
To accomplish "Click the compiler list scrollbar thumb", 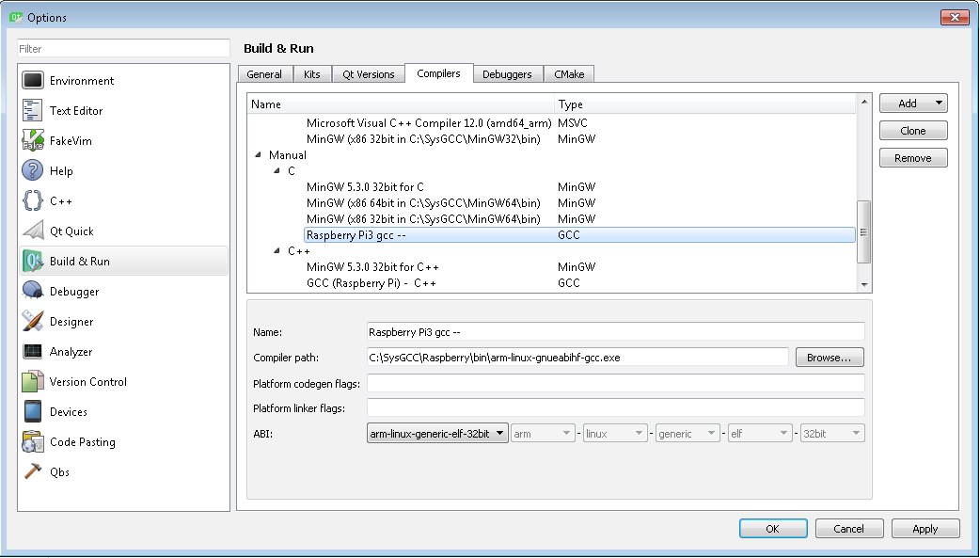I will click(x=863, y=232).
